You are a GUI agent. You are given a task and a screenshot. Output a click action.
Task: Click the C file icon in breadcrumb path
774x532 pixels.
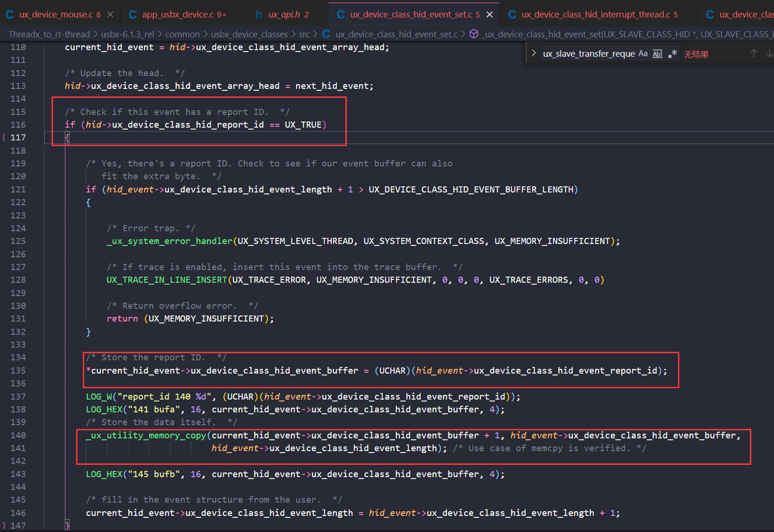coord(326,34)
